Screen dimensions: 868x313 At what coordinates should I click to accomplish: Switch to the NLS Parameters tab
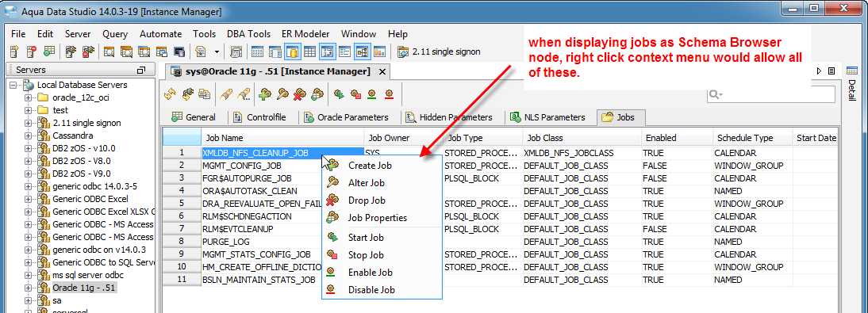[x=548, y=117]
